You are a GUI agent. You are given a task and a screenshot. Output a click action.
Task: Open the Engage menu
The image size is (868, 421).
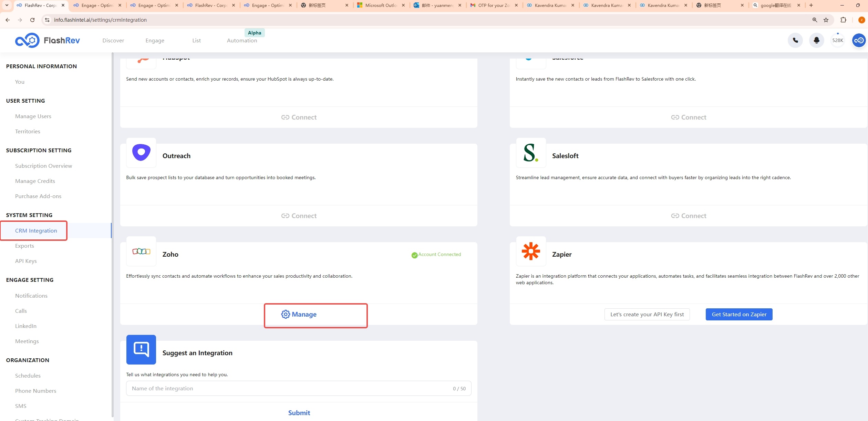tap(155, 40)
